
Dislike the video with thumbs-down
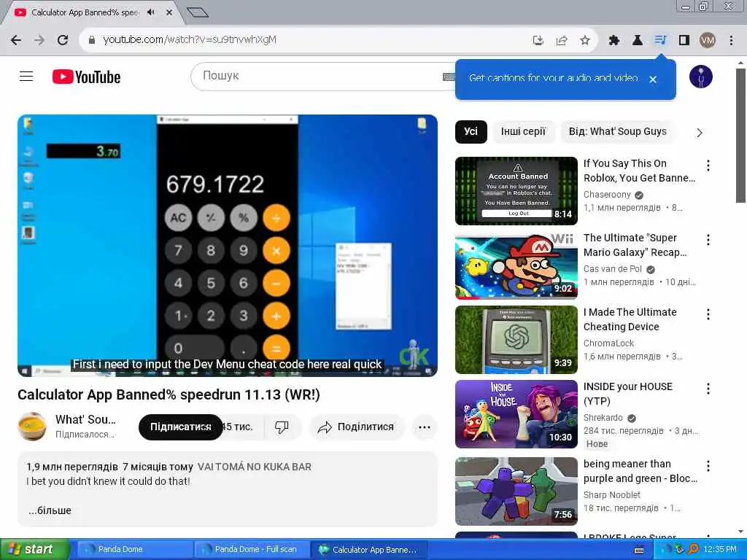coord(282,427)
